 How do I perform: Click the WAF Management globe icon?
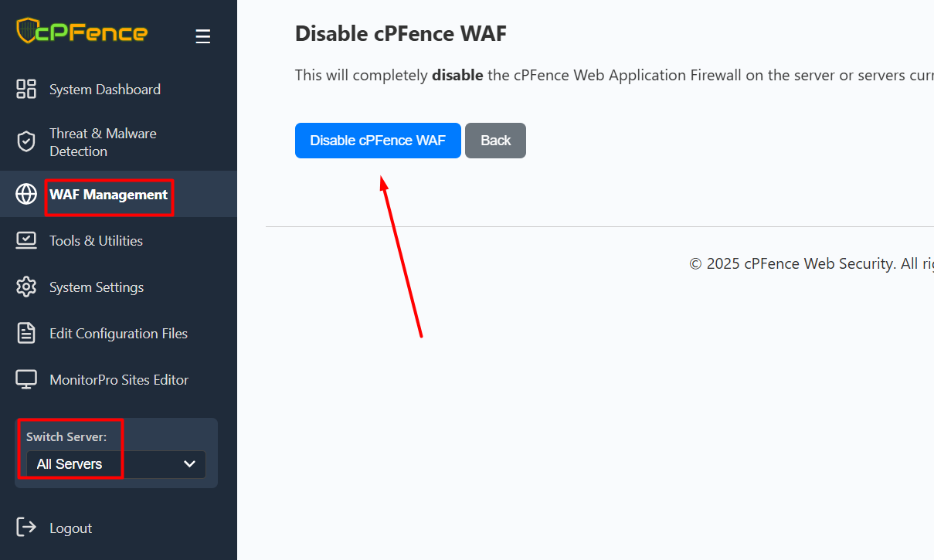[x=26, y=194]
